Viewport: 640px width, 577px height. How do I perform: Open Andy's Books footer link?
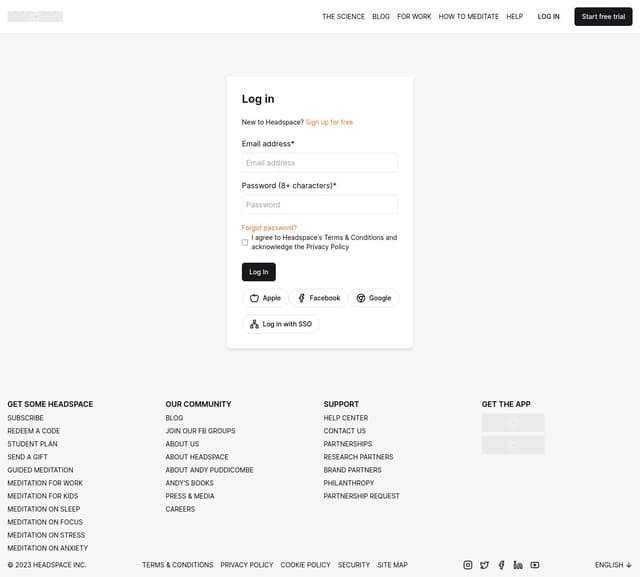click(189, 483)
